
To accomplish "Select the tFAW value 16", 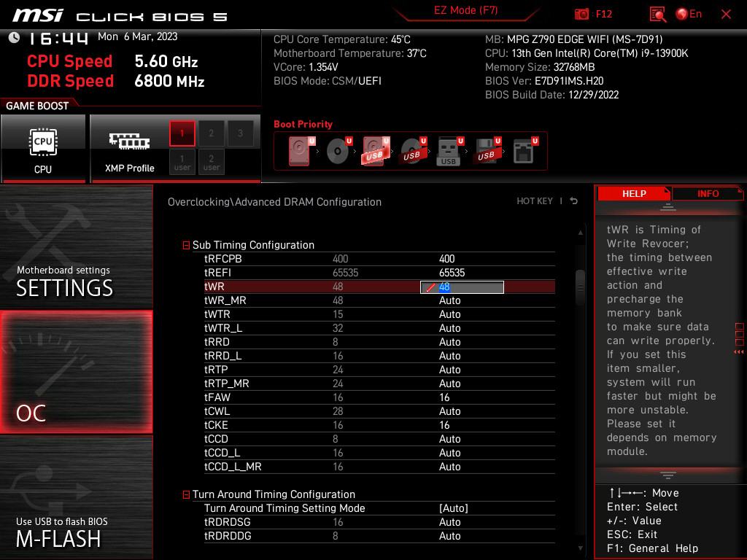I will pos(444,397).
